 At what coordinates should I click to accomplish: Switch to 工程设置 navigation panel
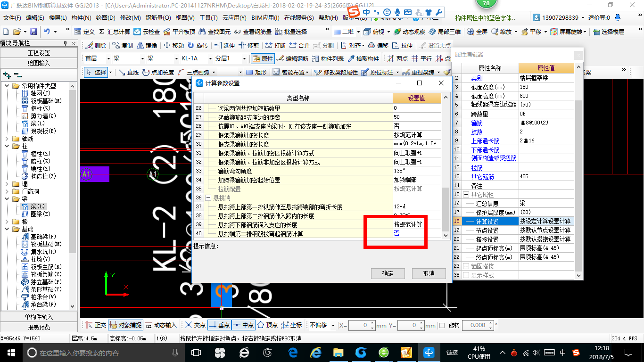tap(39, 53)
